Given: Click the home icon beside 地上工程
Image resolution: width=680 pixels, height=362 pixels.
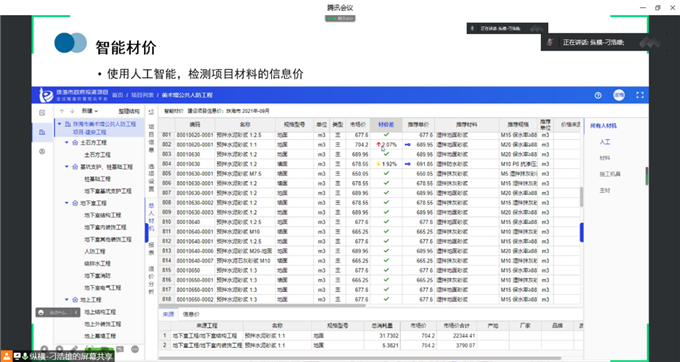Looking at the screenshot, I should [x=75, y=300].
